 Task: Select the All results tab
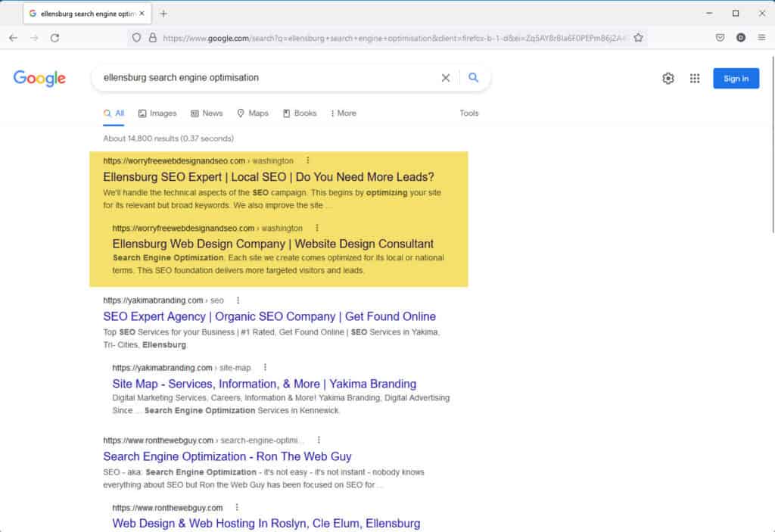(x=114, y=114)
